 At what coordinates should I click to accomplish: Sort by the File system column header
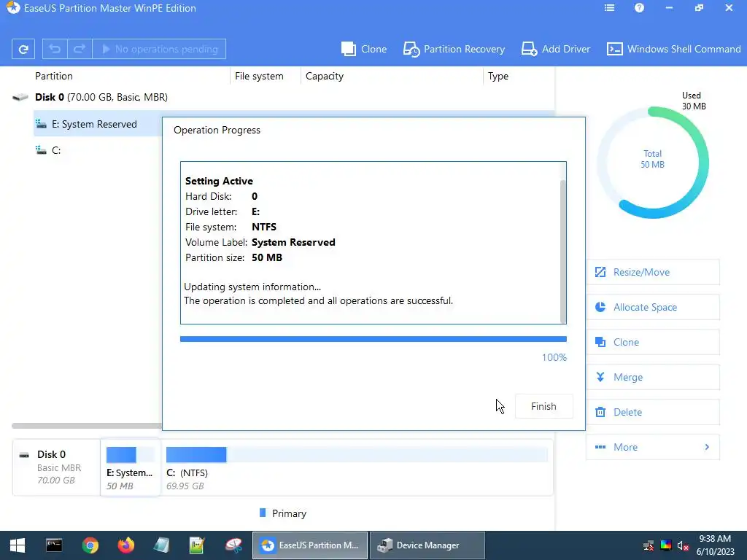coord(259,76)
